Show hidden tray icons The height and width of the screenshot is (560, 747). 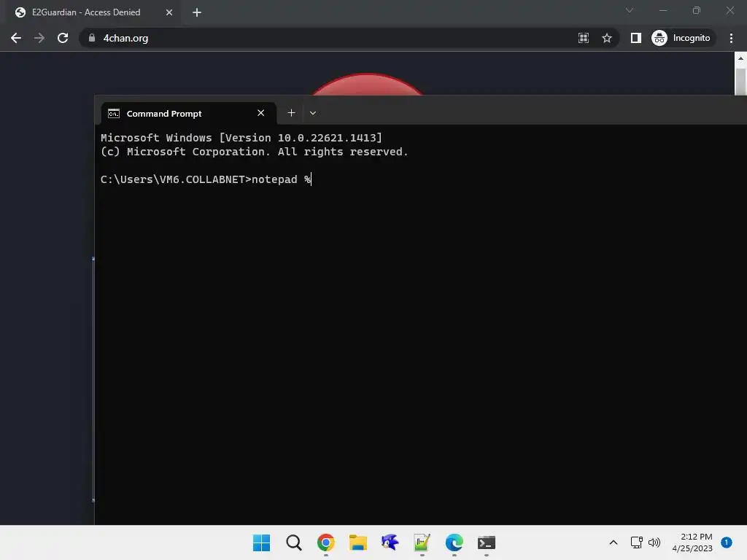pyautogui.click(x=614, y=542)
